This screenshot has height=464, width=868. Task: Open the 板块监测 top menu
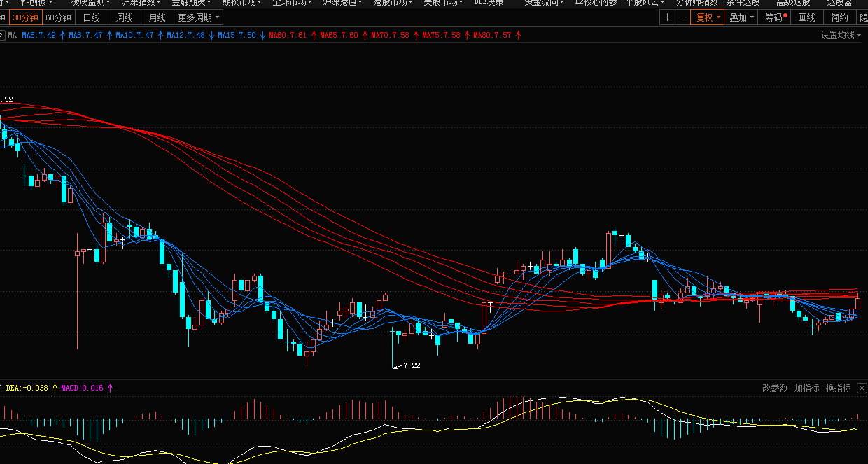(x=91, y=3)
